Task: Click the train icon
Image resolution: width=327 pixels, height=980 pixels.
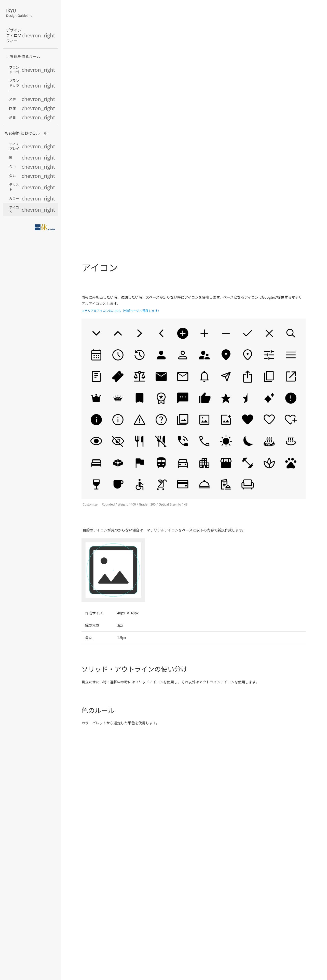Action: coord(161,463)
